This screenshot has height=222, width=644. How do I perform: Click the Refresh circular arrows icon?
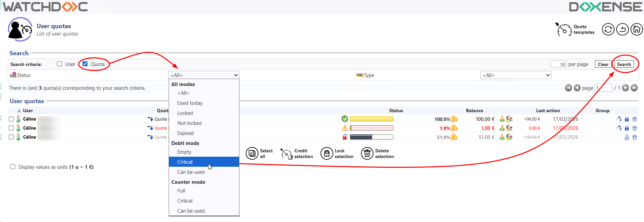(x=608, y=29)
